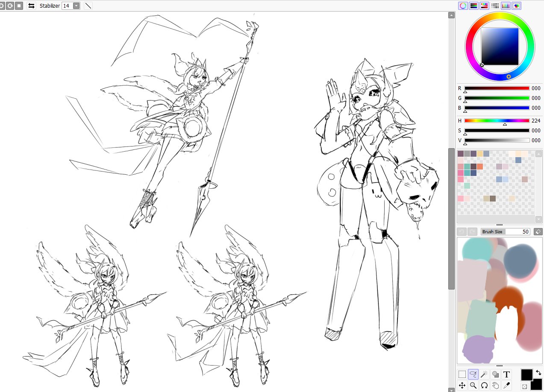Toggle the straight line drawing mode icon
Viewport: 544px width, 392px height.
(88, 6)
